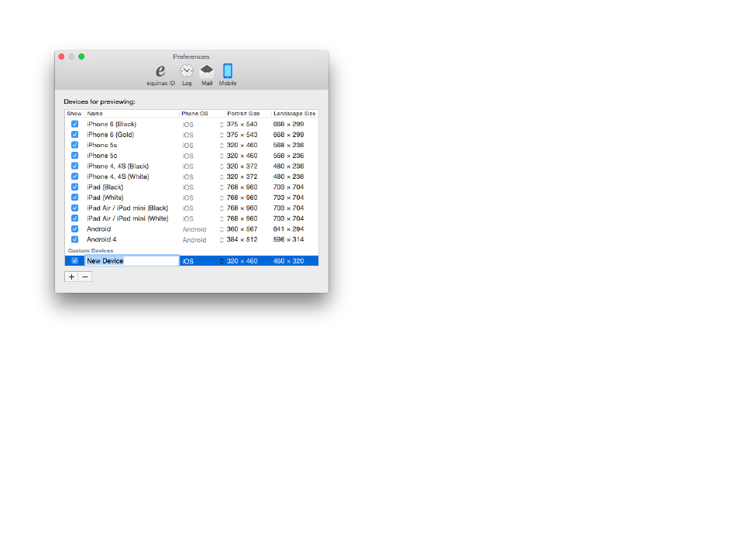739x560 pixels.
Task: Click Name column header
Action: click(x=132, y=114)
